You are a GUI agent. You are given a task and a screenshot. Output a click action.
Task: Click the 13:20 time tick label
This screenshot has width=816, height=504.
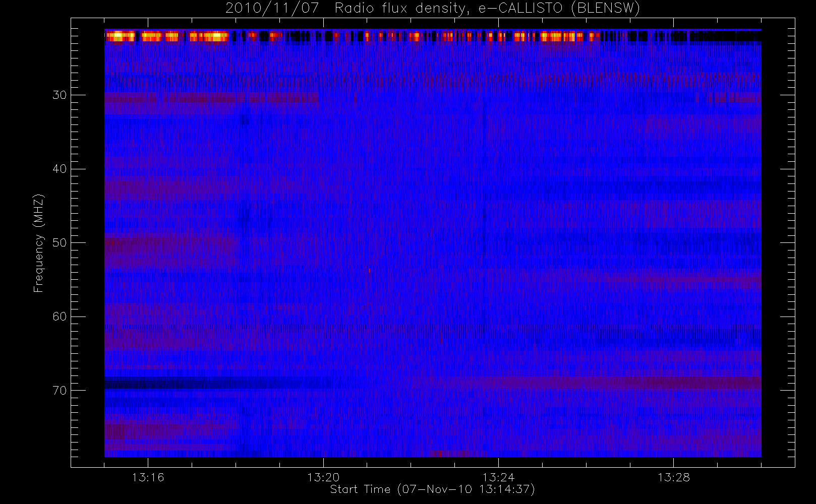coord(323,477)
